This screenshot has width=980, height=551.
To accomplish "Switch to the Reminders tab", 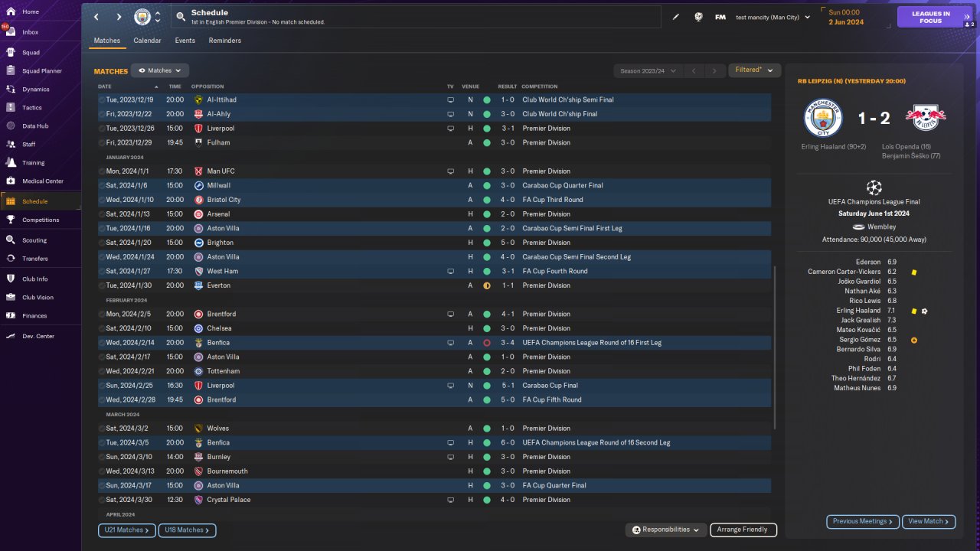I will [225, 41].
